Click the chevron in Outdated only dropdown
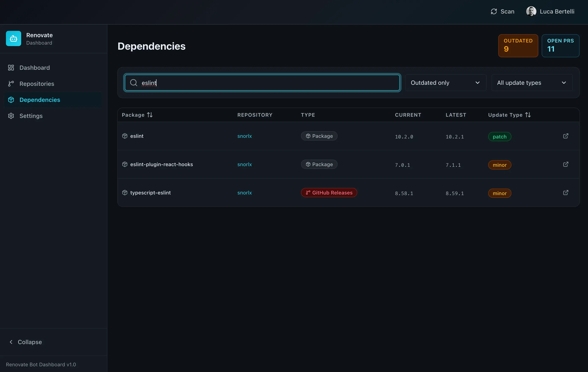Viewport: 588px width, 372px height. 477,83
